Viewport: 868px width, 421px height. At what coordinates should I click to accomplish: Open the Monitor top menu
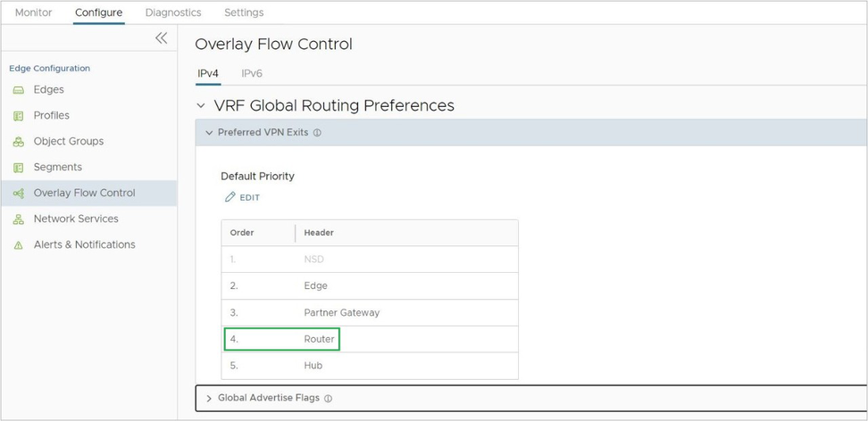[34, 12]
